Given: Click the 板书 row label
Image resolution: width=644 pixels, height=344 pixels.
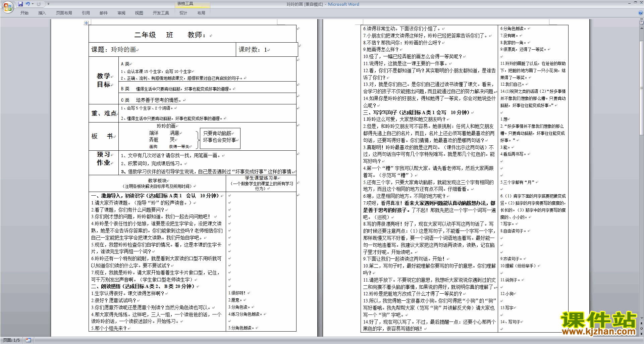Looking at the screenshot, I should [104, 136].
